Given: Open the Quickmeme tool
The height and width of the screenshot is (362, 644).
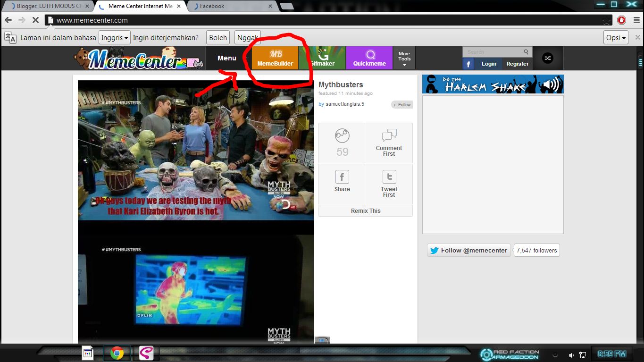Looking at the screenshot, I should pos(369,58).
